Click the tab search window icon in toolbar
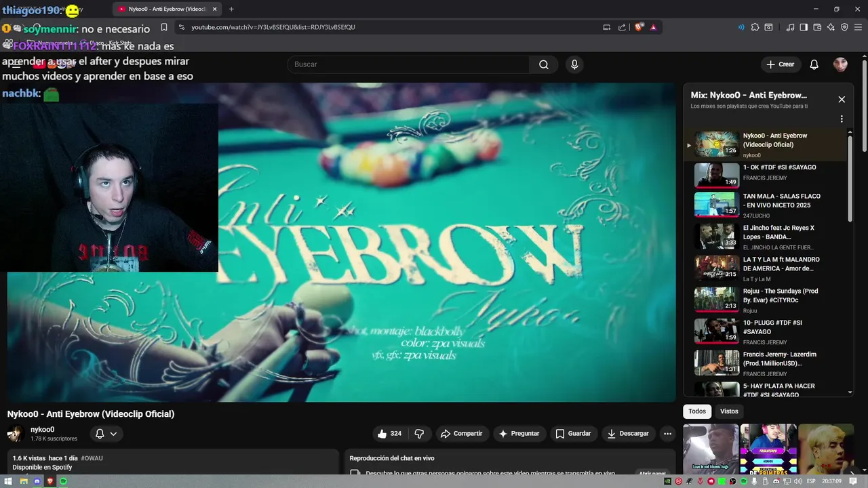The image size is (868, 488). 768,27
